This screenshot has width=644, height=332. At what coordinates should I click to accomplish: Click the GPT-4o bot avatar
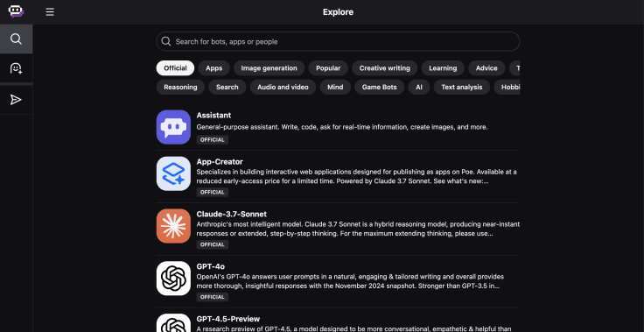click(173, 278)
